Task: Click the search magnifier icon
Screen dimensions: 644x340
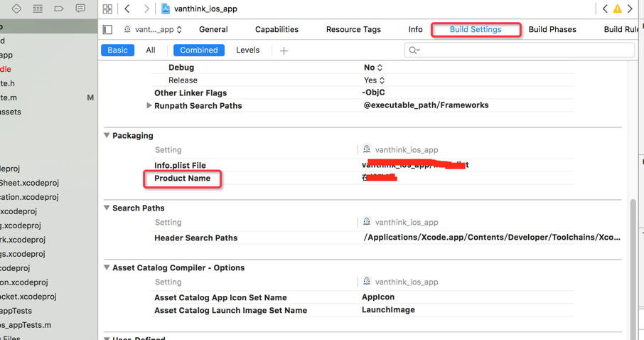Action: (x=414, y=51)
